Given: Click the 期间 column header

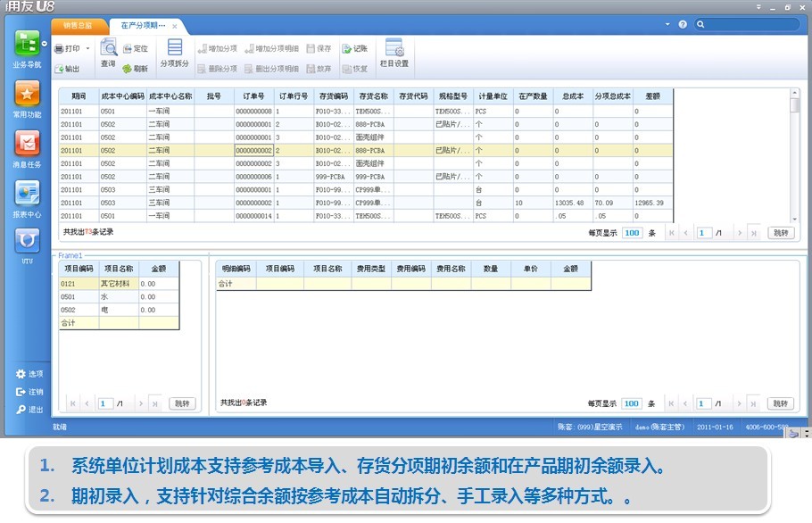Looking at the screenshot, I should pyautogui.click(x=79, y=96).
